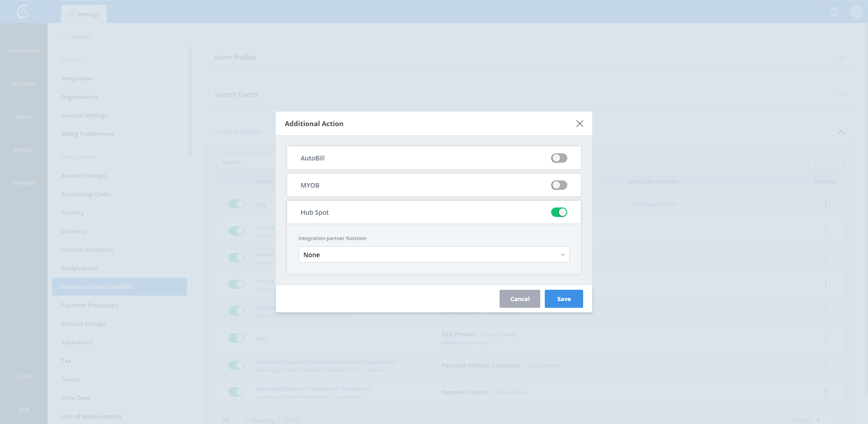868x424 pixels.
Task: Open Integration partner function dropdown
Action: pyautogui.click(x=434, y=255)
